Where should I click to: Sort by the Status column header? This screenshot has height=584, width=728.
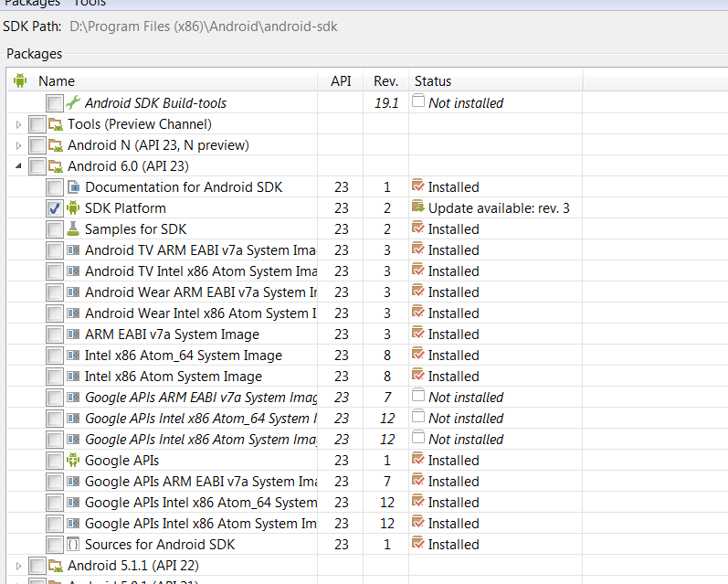495,80
